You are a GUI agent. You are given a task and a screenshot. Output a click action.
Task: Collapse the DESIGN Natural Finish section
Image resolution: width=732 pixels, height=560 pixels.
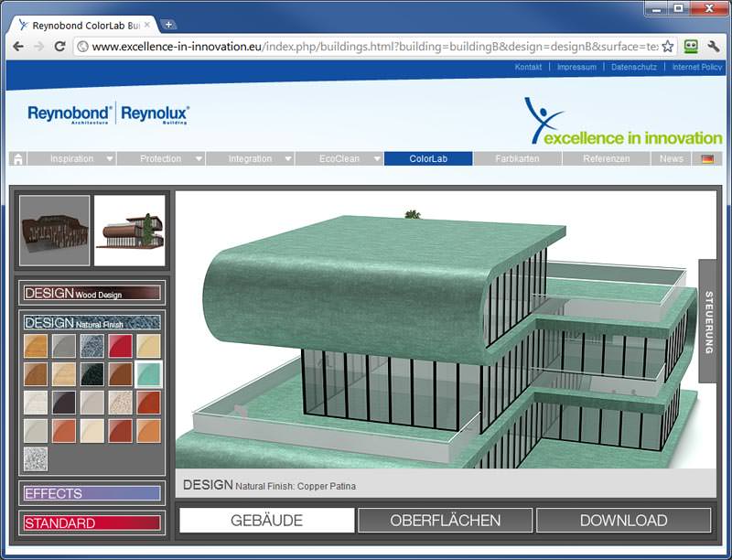click(x=92, y=322)
